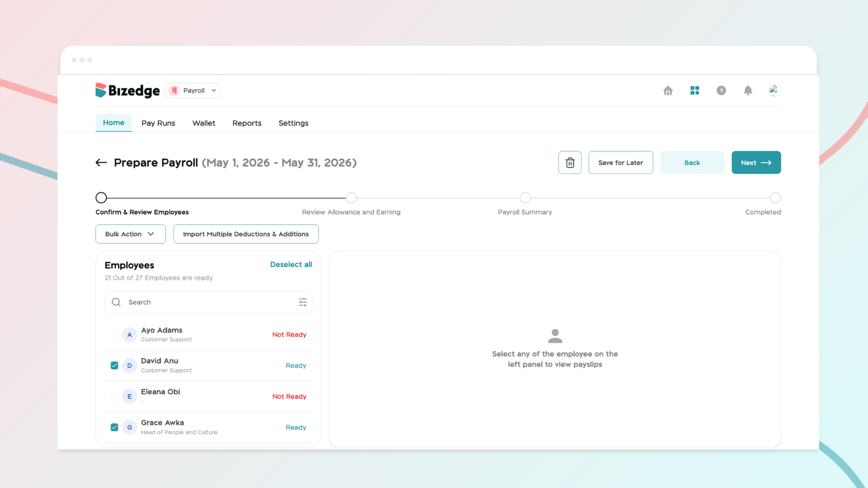The image size is (868, 488).
Task: Click Eleana Obi avatar letter E
Action: (x=129, y=396)
